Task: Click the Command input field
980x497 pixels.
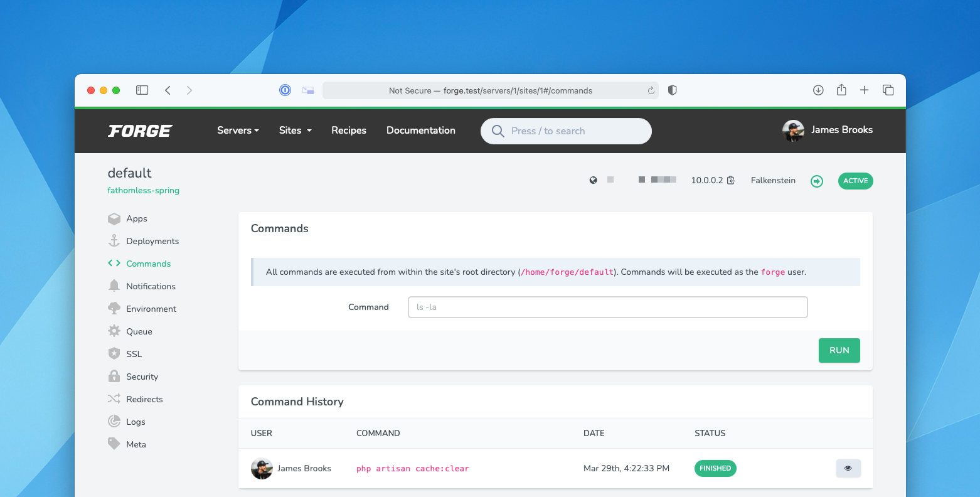Action: [607, 307]
